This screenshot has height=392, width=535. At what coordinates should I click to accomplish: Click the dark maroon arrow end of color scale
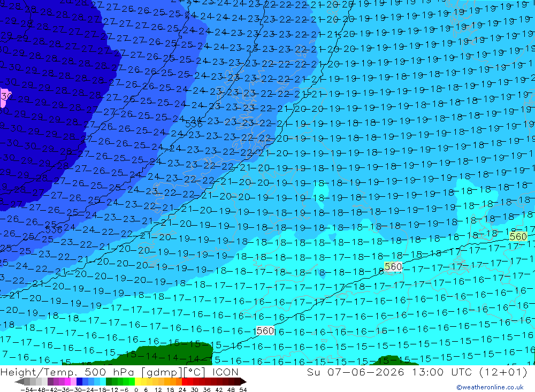click(243, 381)
